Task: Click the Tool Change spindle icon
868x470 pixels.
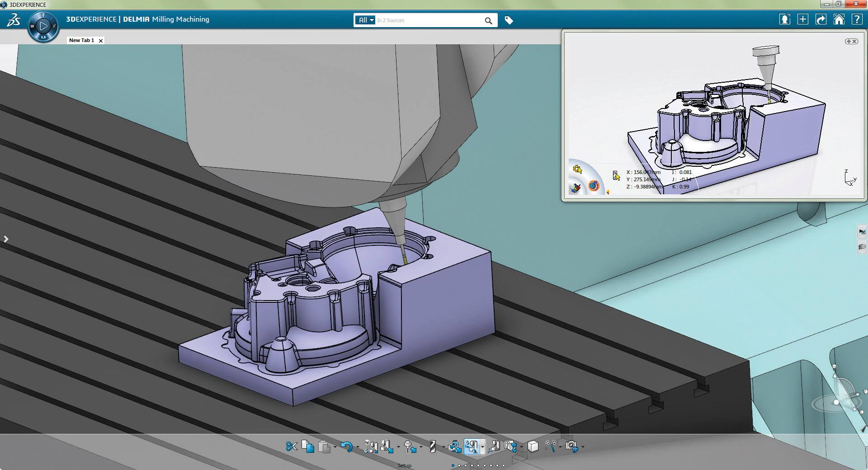Action: [x=410, y=446]
